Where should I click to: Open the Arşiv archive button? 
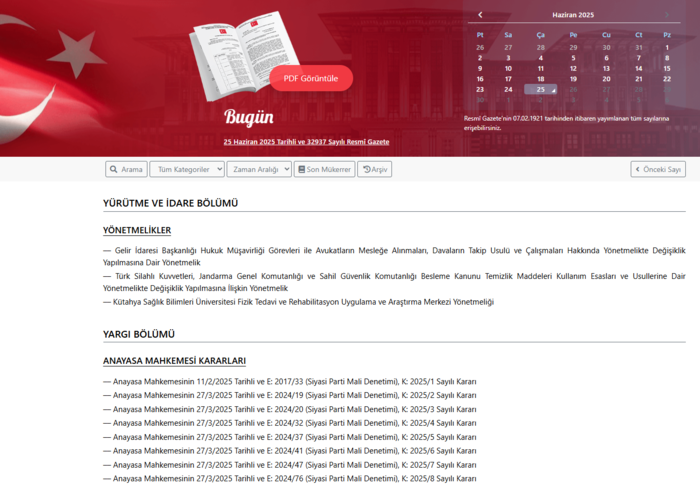pyautogui.click(x=375, y=169)
